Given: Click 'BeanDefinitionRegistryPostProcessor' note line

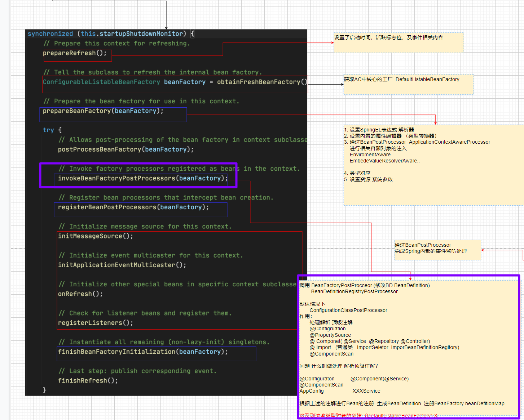Looking at the screenshot, I should click(x=355, y=291).
